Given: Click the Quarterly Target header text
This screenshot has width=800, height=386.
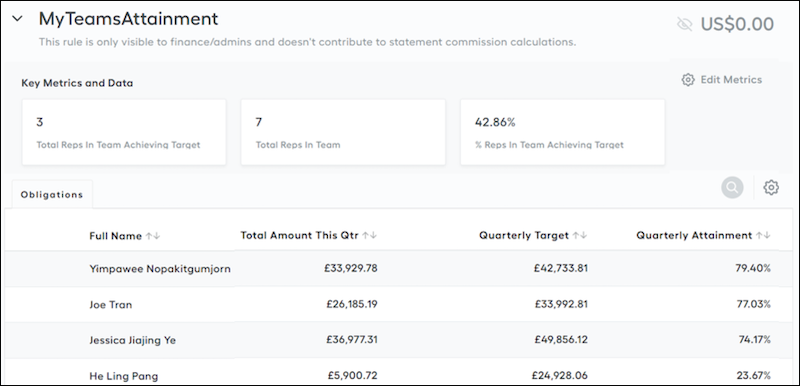Looking at the screenshot, I should pos(524,235).
